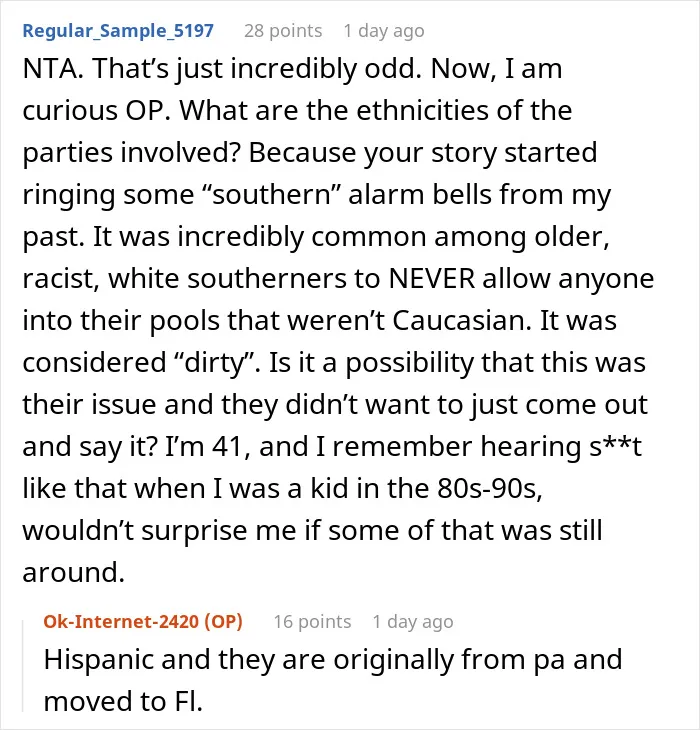This screenshot has height=730, width=700.
Task: Open the top comment's 1 day ago timestamp
Action: click(x=384, y=31)
